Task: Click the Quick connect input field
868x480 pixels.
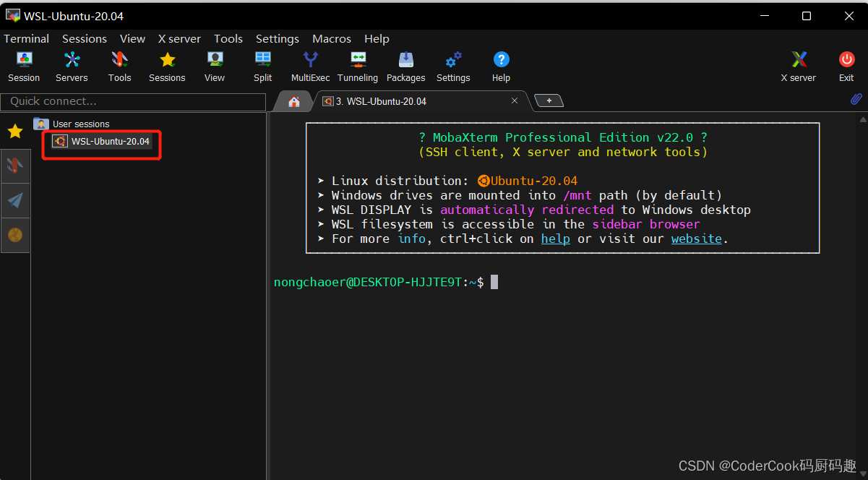Action: coord(132,101)
